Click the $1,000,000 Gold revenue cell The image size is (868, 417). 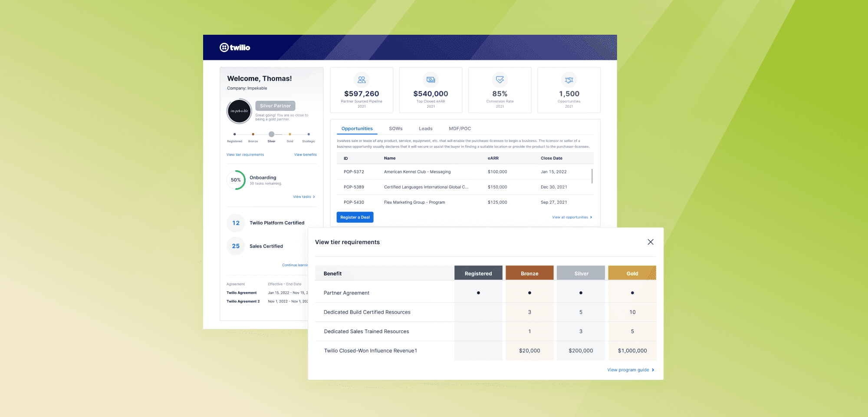pyautogui.click(x=632, y=351)
